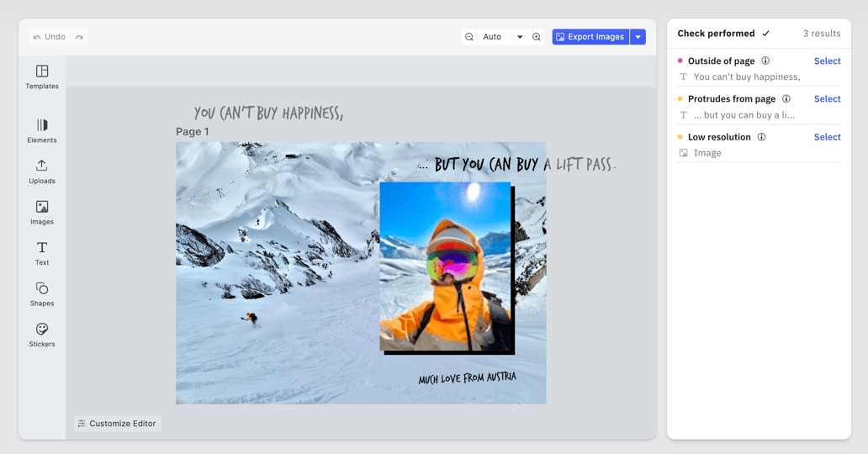Image resolution: width=868 pixels, height=454 pixels.
Task: Open the Images panel
Action: 42,213
